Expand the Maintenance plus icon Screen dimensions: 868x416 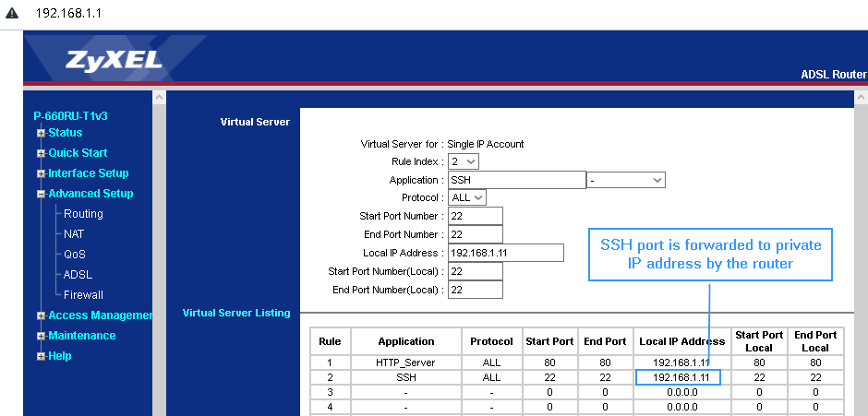pyautogui.click(x=42, y=336)
